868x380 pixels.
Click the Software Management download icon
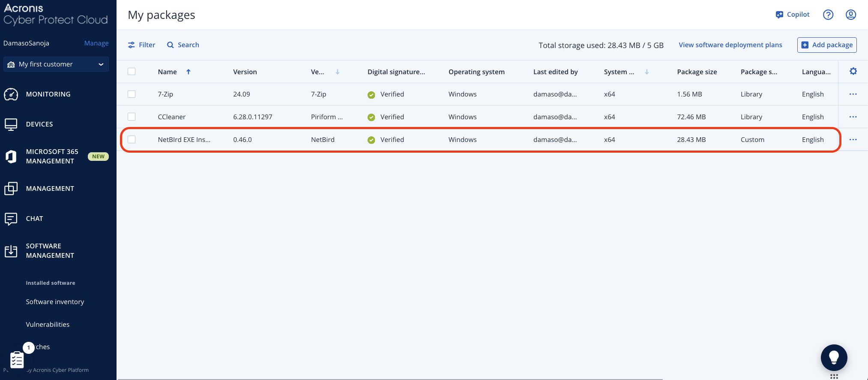11,251
